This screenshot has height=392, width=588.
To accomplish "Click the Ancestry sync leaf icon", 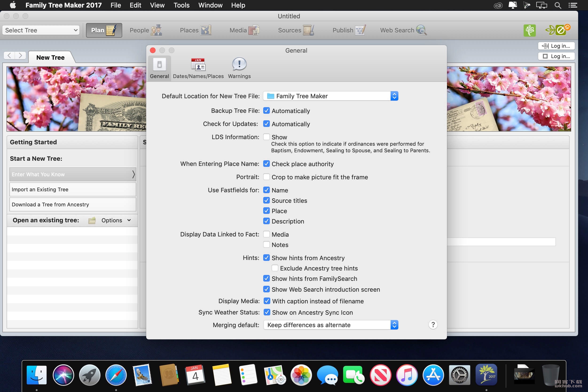I will (x=558, y=30).
